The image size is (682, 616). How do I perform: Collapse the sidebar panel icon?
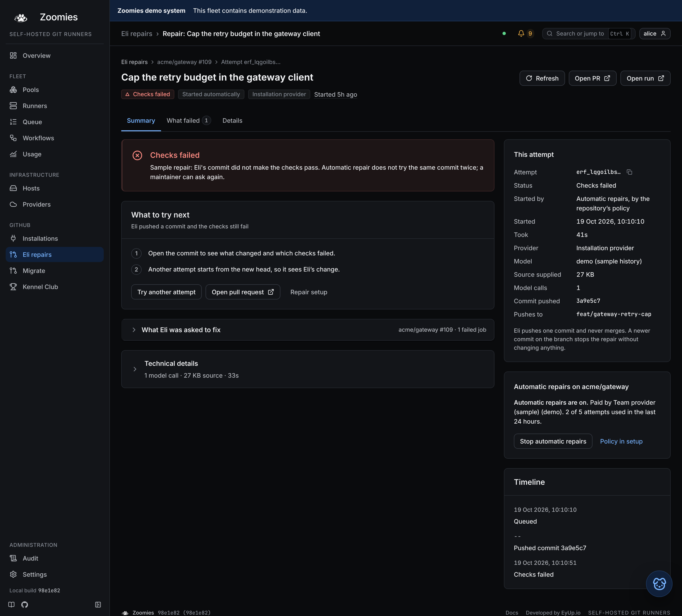point(98,604)
